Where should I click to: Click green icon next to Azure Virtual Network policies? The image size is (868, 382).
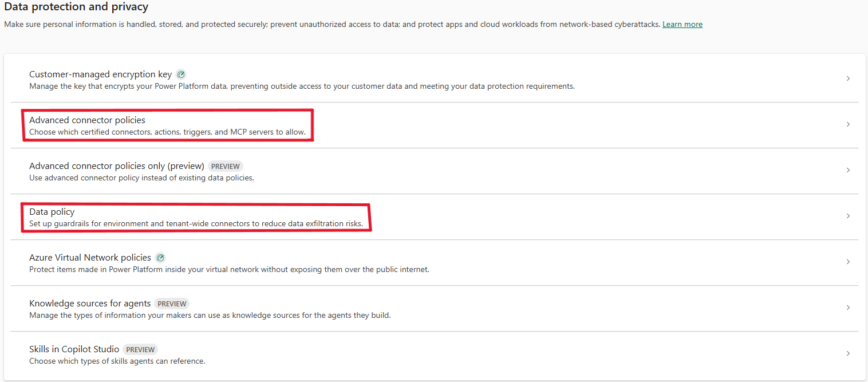(x=160, y=258)
